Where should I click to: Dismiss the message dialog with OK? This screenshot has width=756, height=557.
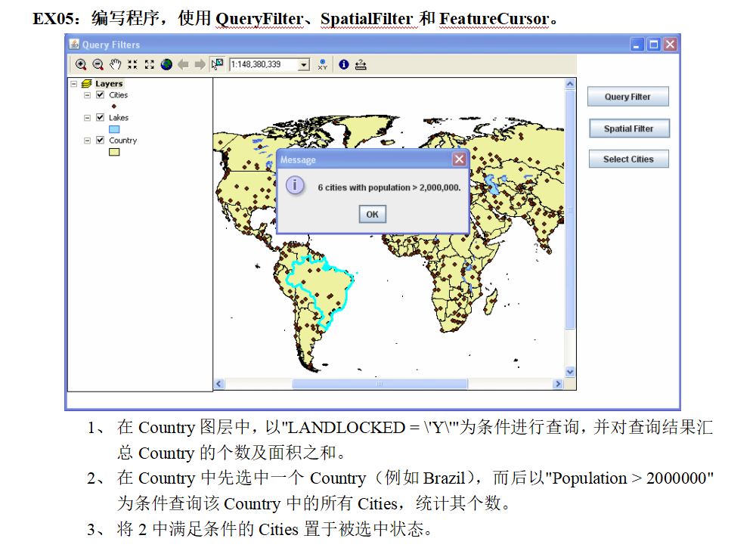click(x=372, y=214)
